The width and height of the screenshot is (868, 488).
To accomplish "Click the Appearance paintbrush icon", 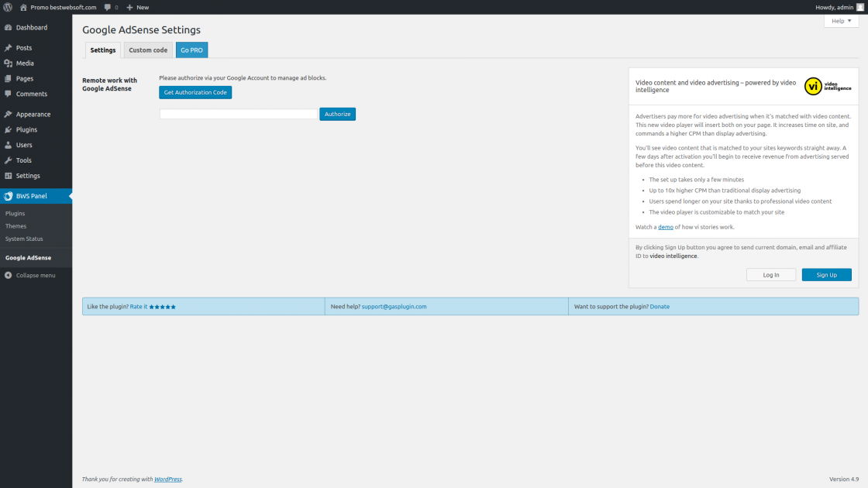I will tap(9, 114).
